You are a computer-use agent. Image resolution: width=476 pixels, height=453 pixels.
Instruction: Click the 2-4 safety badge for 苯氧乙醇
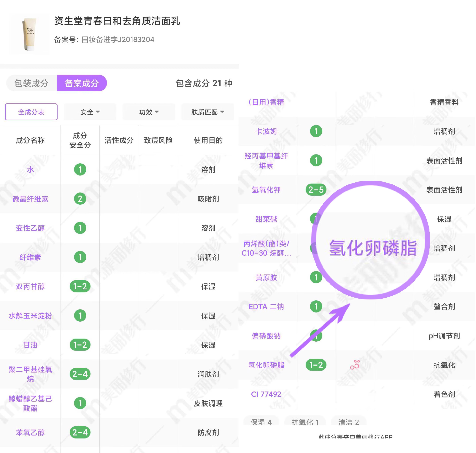80,432
